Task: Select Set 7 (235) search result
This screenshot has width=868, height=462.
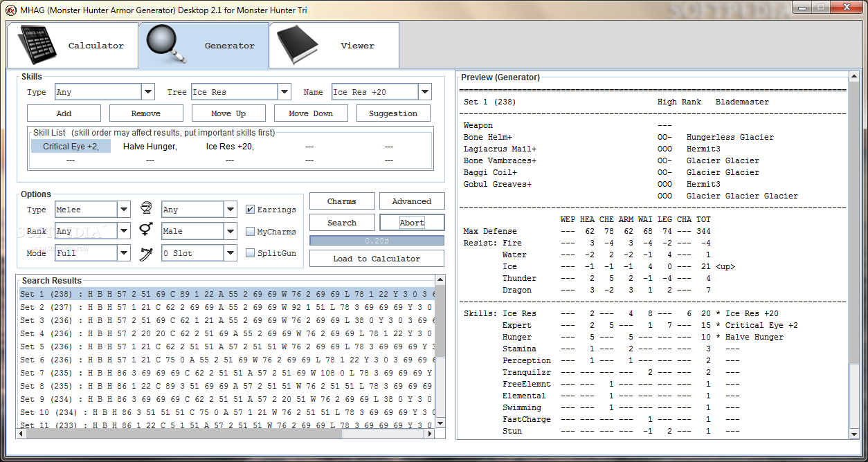Action: point(226,373)
